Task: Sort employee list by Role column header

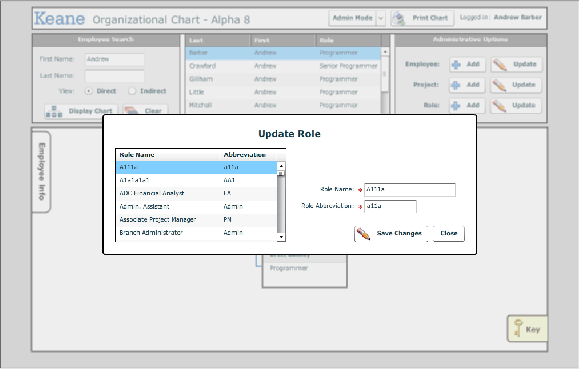Action: click(x=348, y=40)
